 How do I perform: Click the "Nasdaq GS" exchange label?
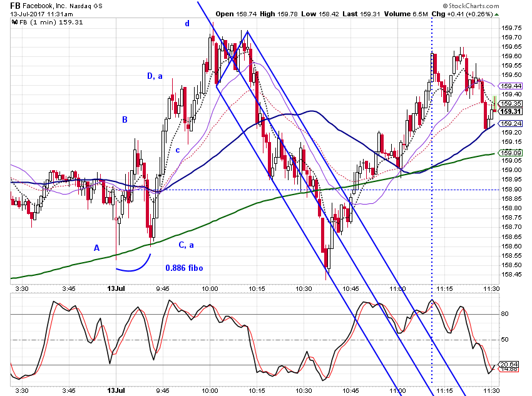[x=86, y=6]
